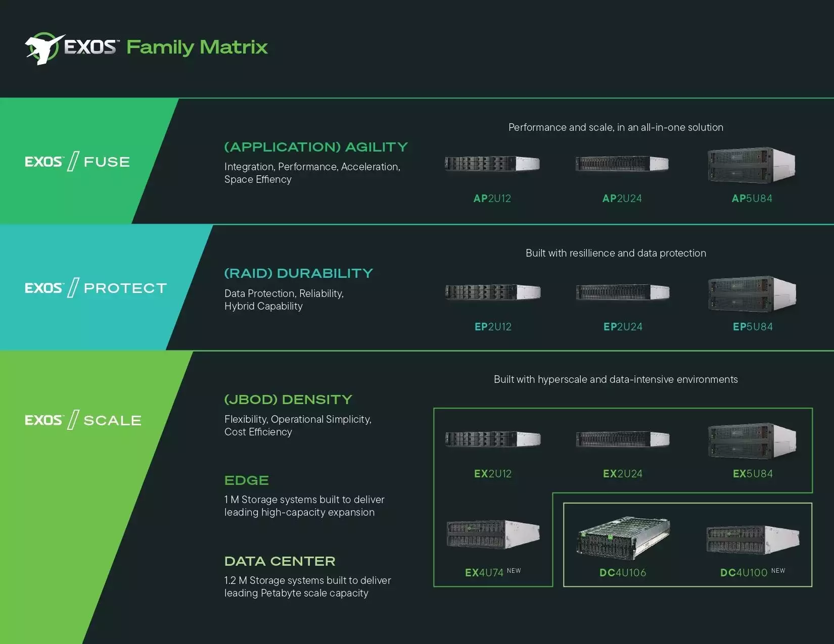This screenshot has height=644, width=834.
Task: Open the EX4U74 product image
Action: tap(493, 534)
